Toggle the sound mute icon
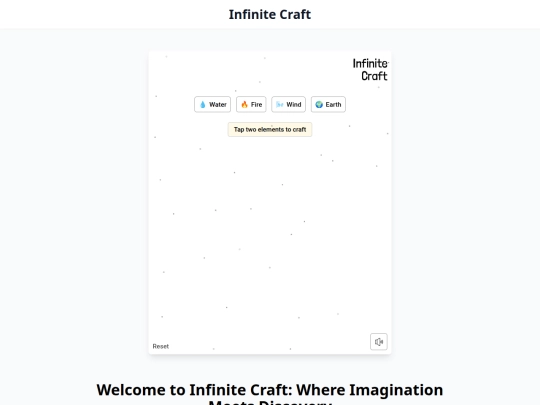Image resolution: width=540 pixels, height=405 pixels. tap(379, 342)
